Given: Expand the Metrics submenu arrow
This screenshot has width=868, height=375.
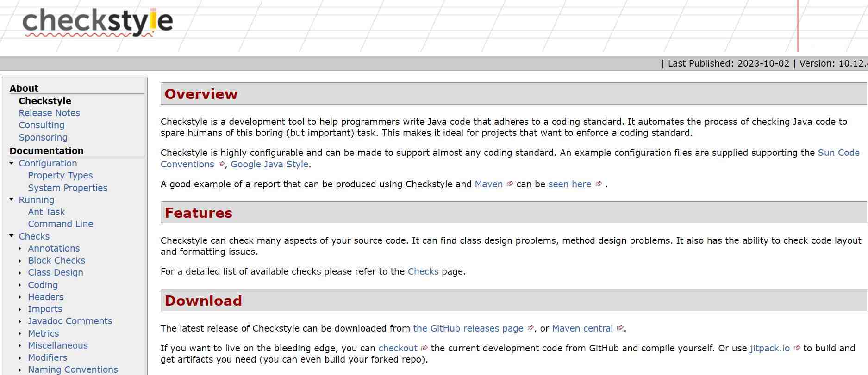Looking at the screenshot, I should [x=20, y=334].
